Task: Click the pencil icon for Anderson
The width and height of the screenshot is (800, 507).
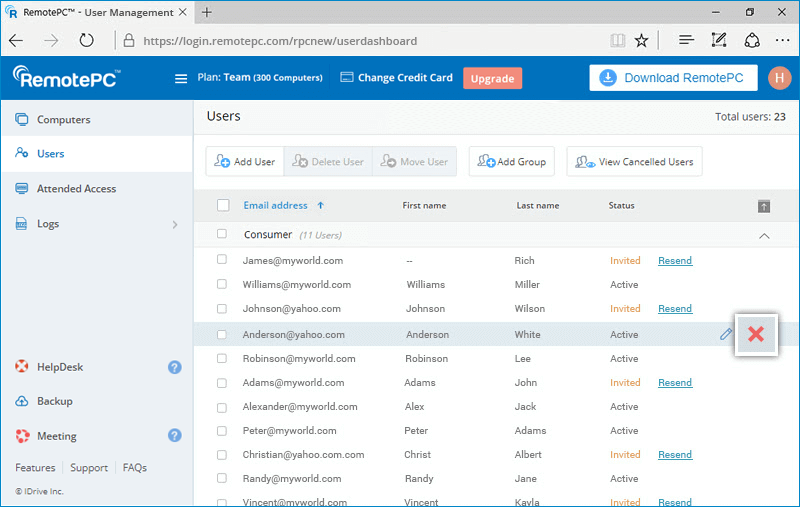Action: [x=726, y=334]
